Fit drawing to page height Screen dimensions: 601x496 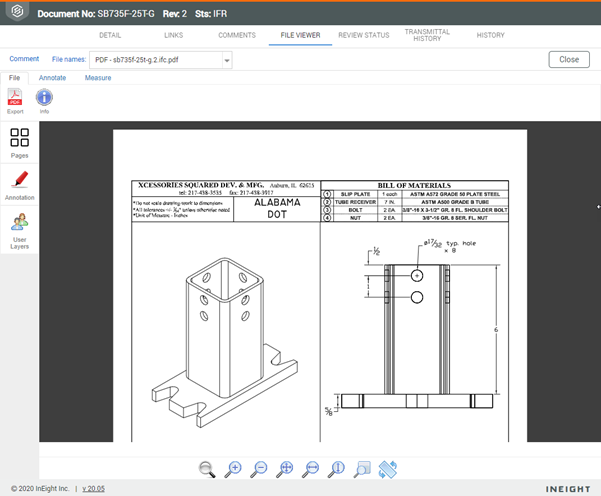pos(337,468)
